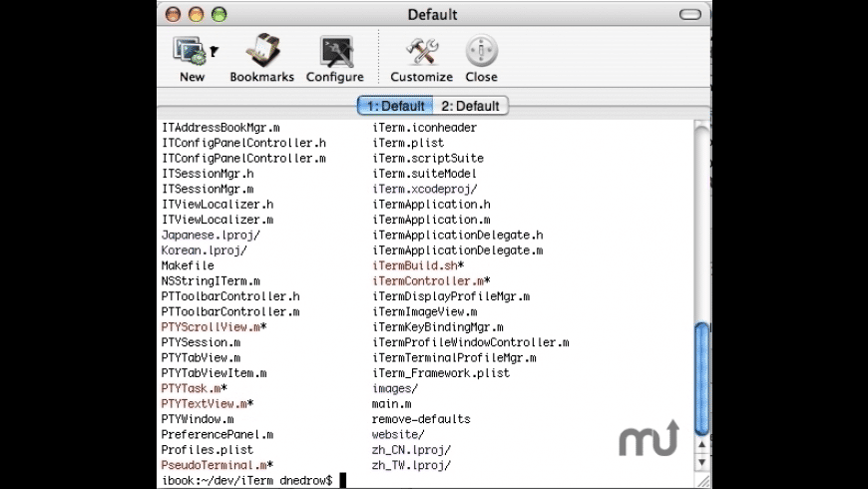Viewport: 868px width, 489px height.
Task: Click the iTermKeyBindingMgr.m entry
Action: pos(438,327)
